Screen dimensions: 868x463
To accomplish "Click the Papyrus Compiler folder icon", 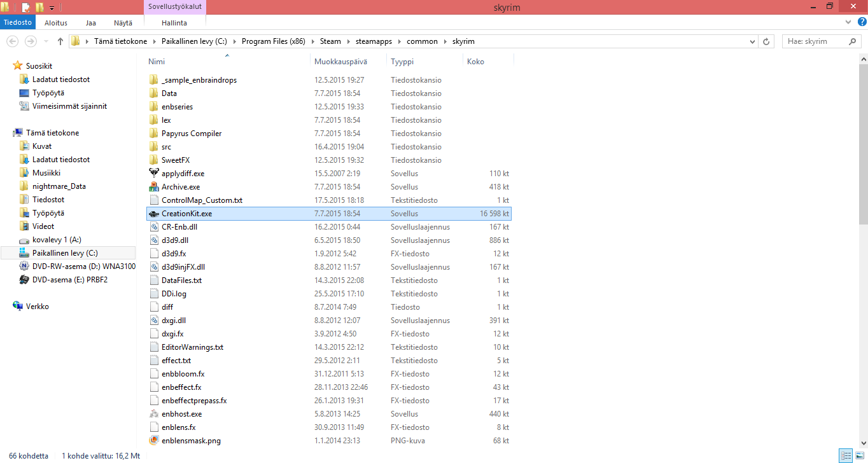I will click(x=153, y=134).
